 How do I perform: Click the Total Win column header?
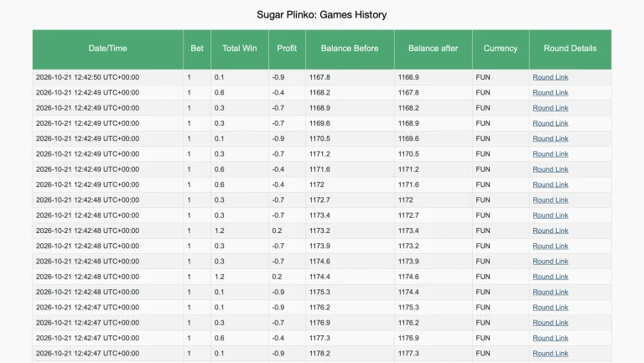240,49
